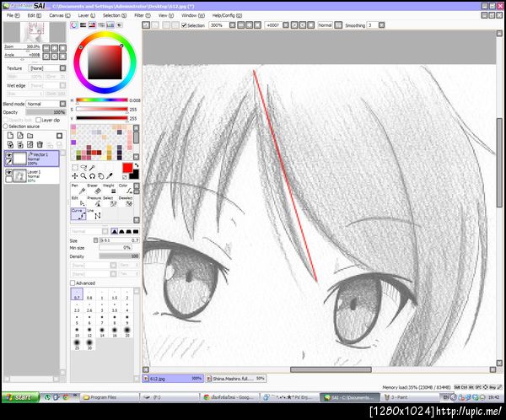Select the Move tool
The height and width of the screenshot is (420, 506).
75,176
